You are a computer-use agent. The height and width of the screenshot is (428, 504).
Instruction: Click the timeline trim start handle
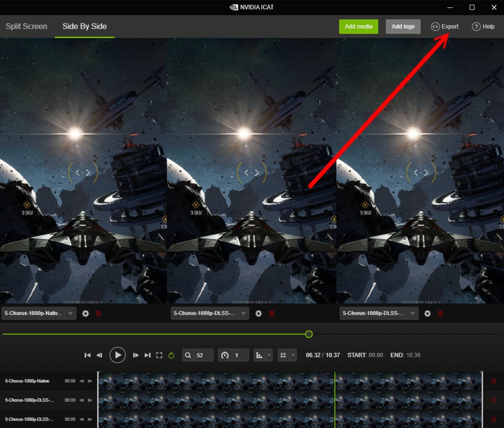98,400
